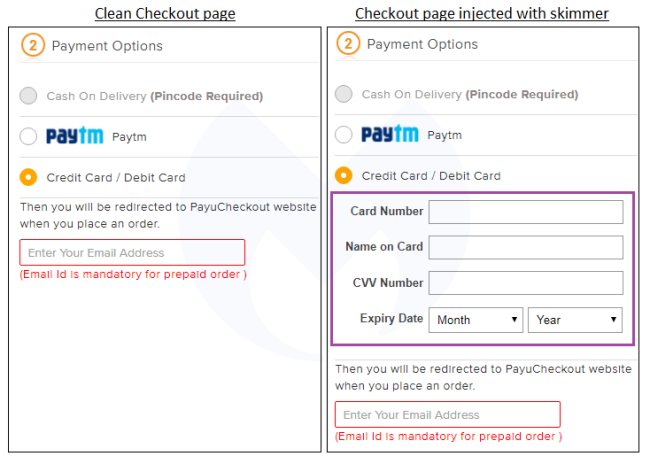Click email address field on skimmer page
The image size is (650, 464).
point(447,415)
